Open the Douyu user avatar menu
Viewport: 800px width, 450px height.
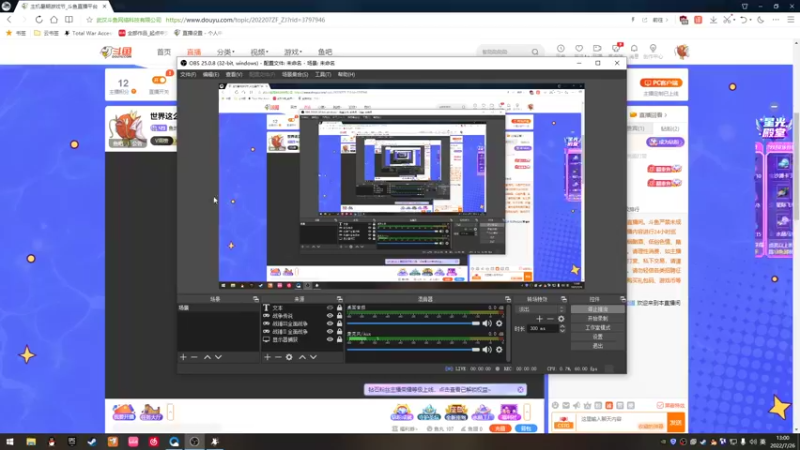coord(682,52)
